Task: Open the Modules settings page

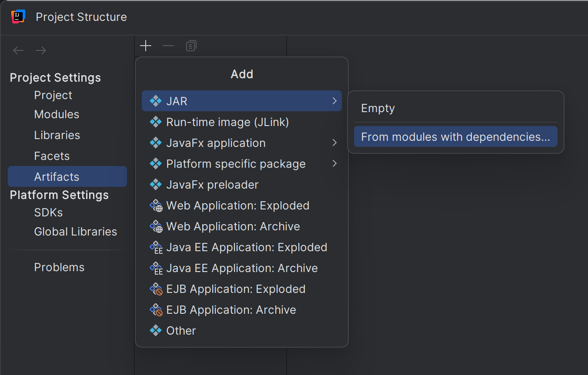Action: (57, 114)
